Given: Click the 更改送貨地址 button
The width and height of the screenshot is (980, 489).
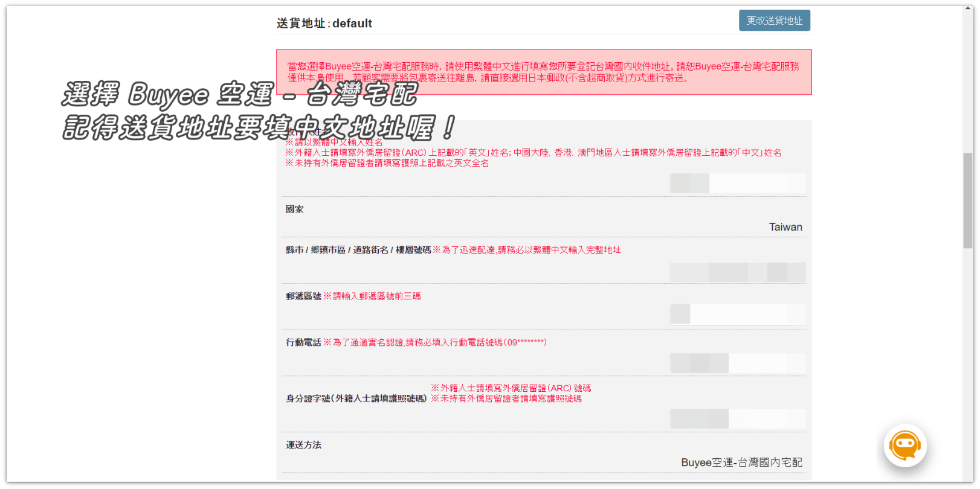Looking at the screenshot, I should [774, 21].
